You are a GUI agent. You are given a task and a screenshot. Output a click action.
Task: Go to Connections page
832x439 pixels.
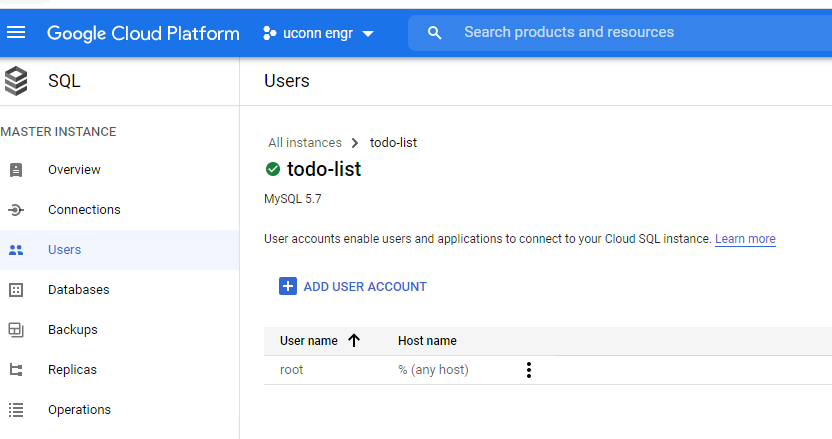[x=84, y=210]
